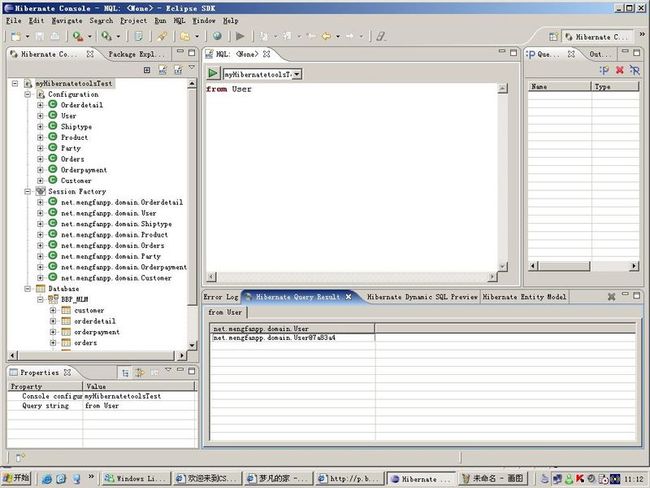This screenshot has width=650, height=488.
Task: Select the Shiptype class in Configuration
Action: (76, 126)
